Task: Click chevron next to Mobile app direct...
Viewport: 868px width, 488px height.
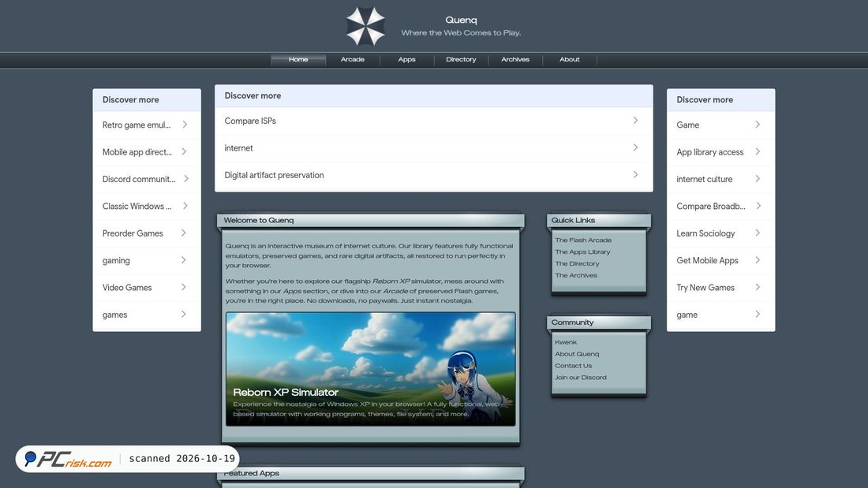Action: point(185,151)
